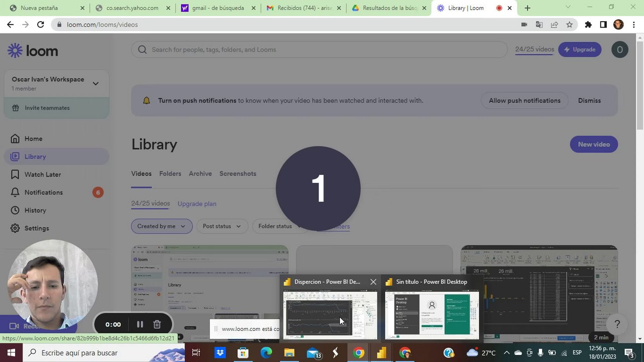Open the Folder status filter dropdown
This screenshot has width=644, height=362.
(x=279, y=226)
